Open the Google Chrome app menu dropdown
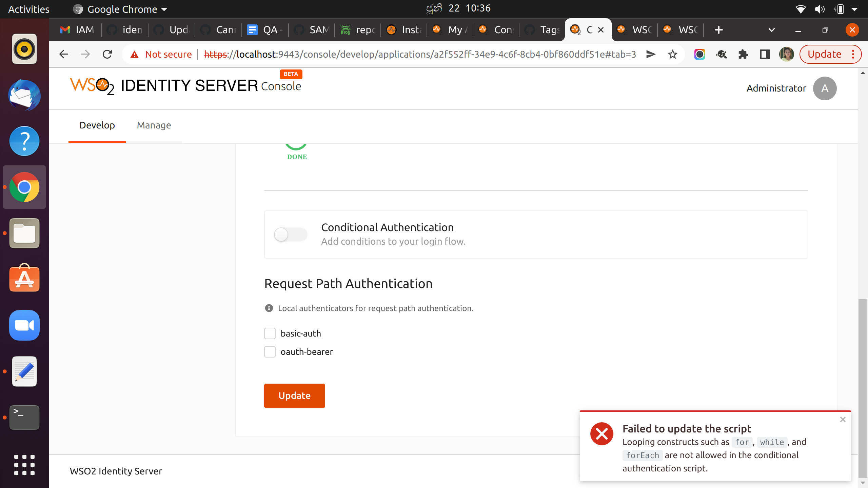The width and height of the screenshot is (868, 488). tap(122, 9)
